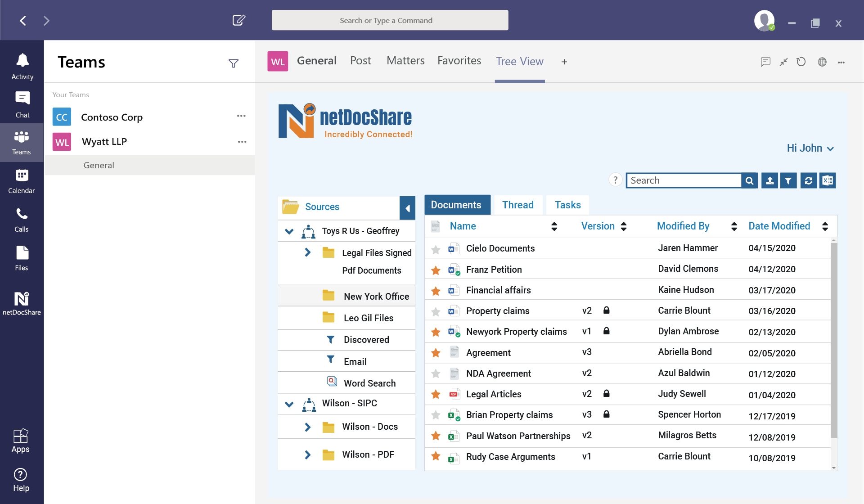Click the netDocShare Search input field
The height and width of the screenshot is (504, 864).
pos(684,180)
